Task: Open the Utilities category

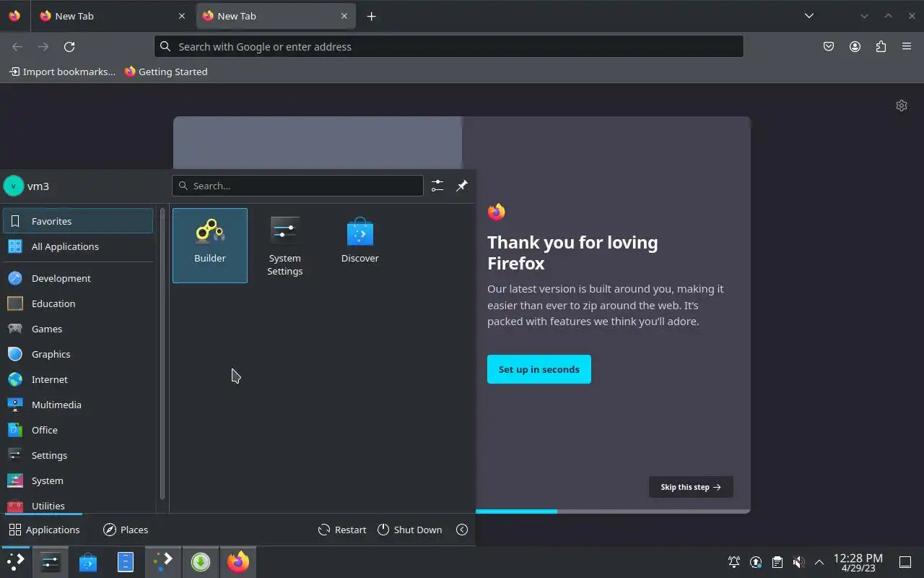Action: pyautogui.click(x=78, y=505)
